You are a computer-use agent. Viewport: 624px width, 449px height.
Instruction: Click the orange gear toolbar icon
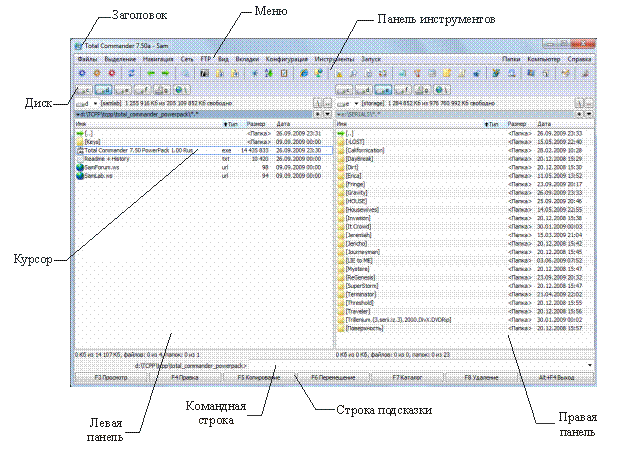97,73
